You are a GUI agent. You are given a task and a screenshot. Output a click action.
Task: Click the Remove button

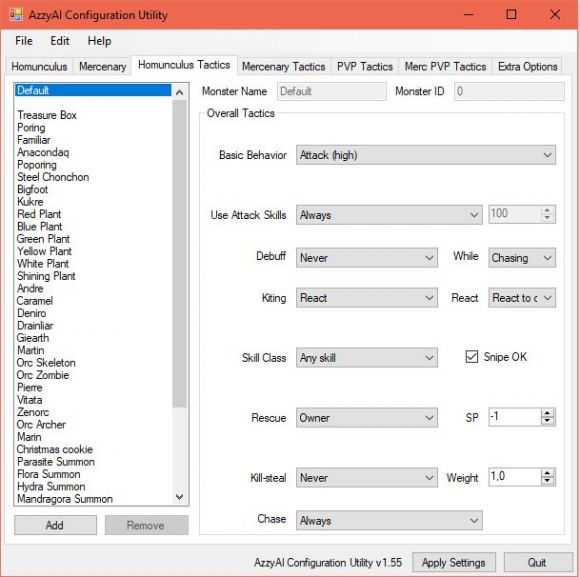pos(146,525)
